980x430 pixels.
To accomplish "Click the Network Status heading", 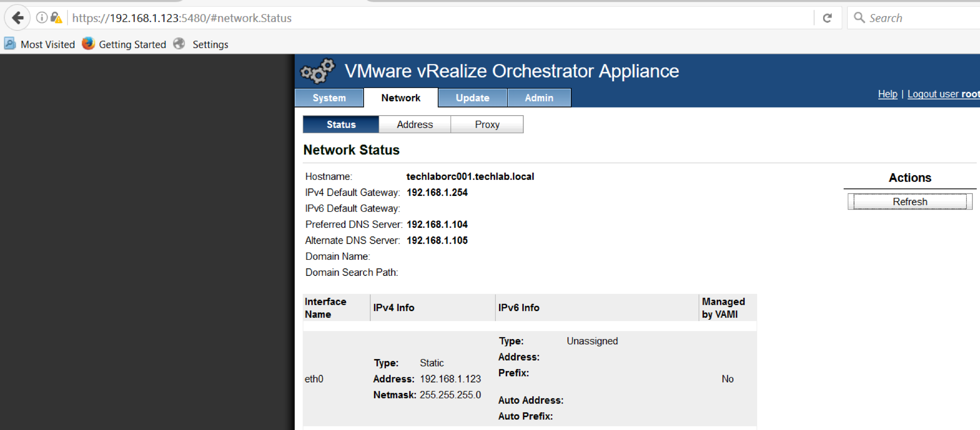I will click(351, 150).
